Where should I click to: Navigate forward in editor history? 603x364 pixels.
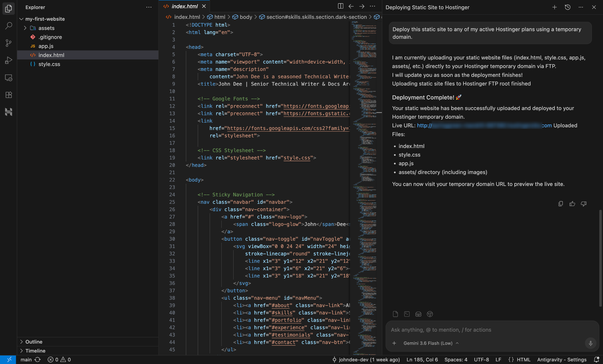(x=362, y=6)
